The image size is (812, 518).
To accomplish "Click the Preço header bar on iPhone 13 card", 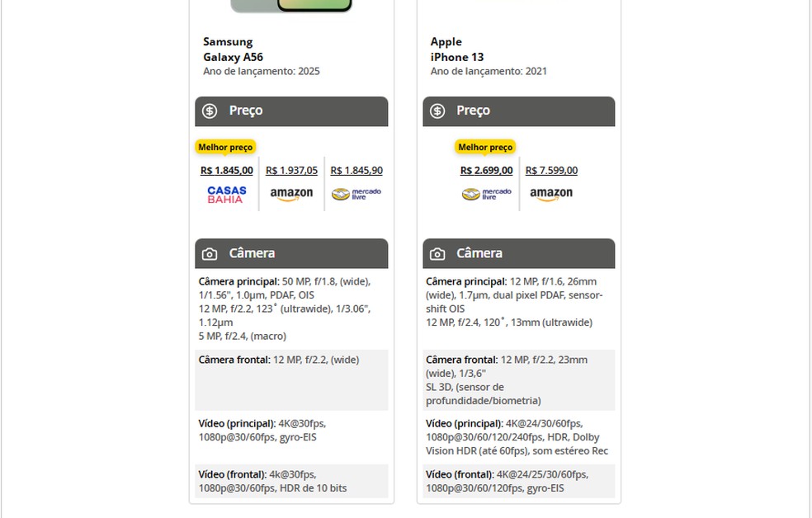I will tap(517, 111).
